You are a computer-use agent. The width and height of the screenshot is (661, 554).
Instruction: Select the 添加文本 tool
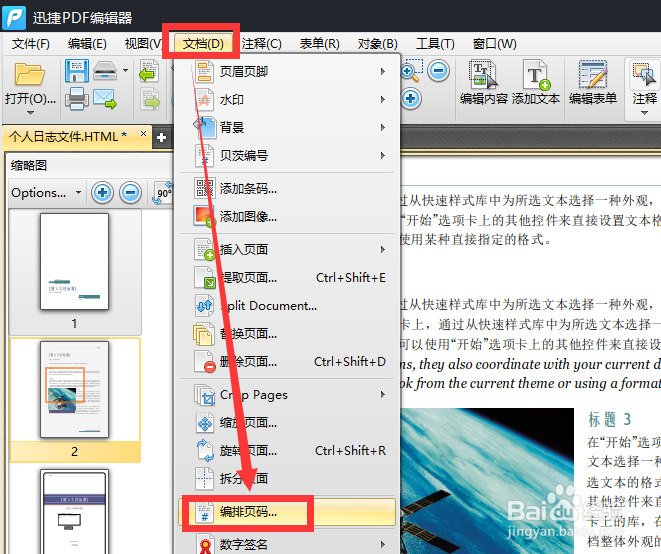click(536, 83)
